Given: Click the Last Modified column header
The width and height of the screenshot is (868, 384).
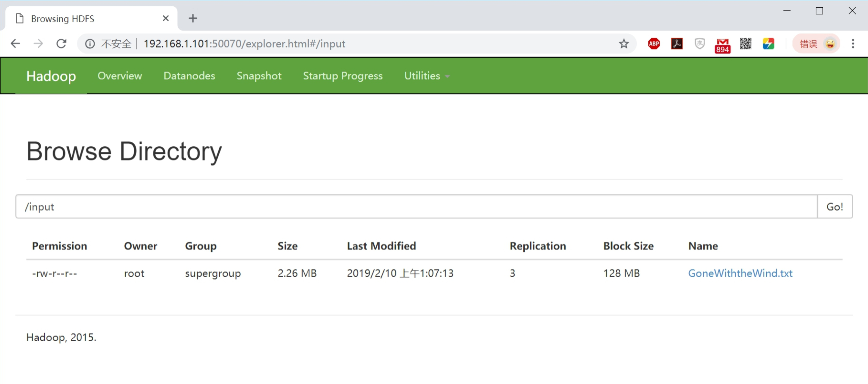Looking at the screenshot, I should coord(381,246).
